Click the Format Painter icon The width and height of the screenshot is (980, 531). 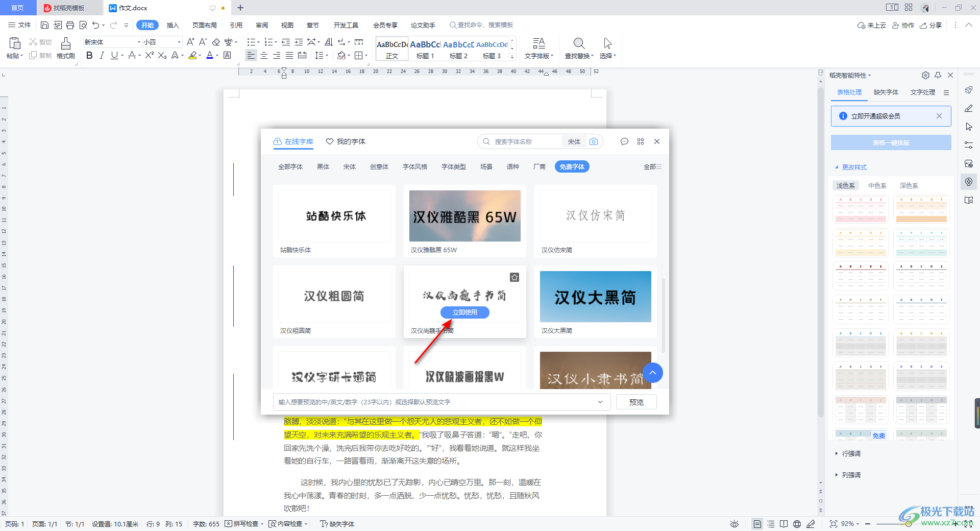point(65,47)
